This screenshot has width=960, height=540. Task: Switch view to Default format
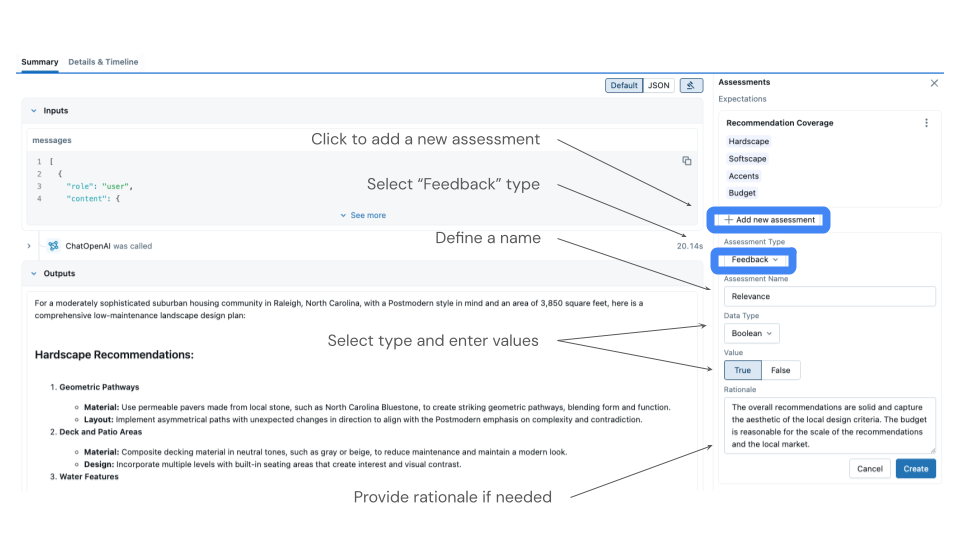click(x=624, y=86)
